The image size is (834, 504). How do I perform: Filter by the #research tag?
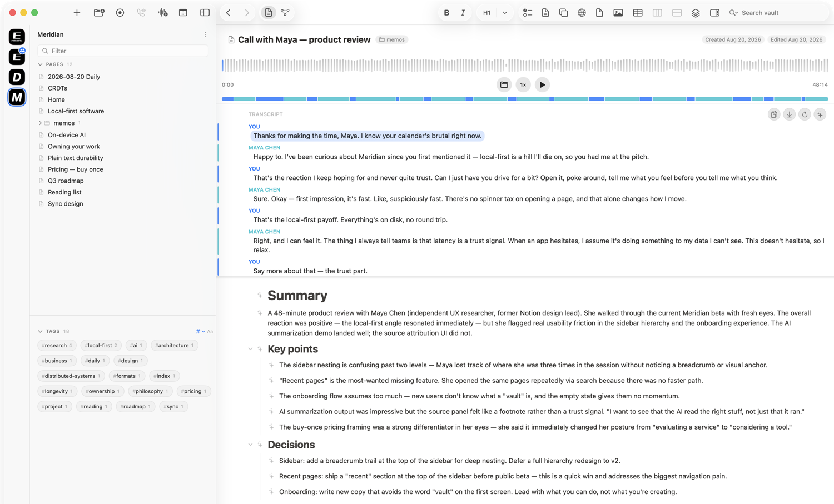(57, 346)
